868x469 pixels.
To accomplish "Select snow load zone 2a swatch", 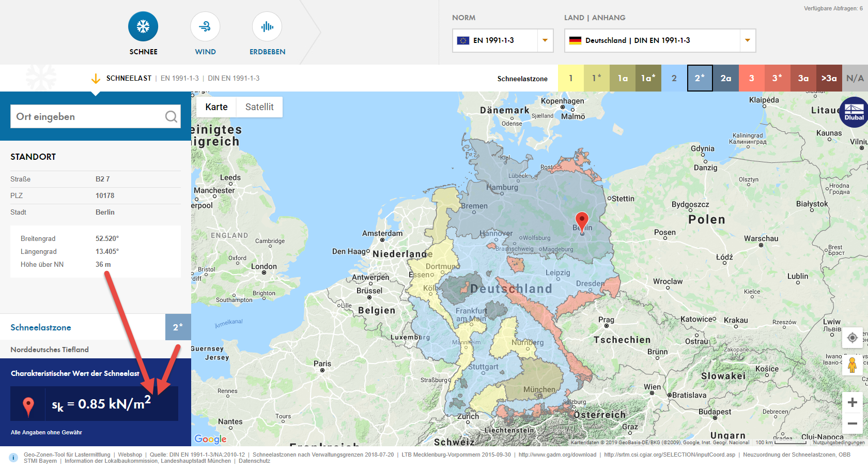I will point(726,78).
